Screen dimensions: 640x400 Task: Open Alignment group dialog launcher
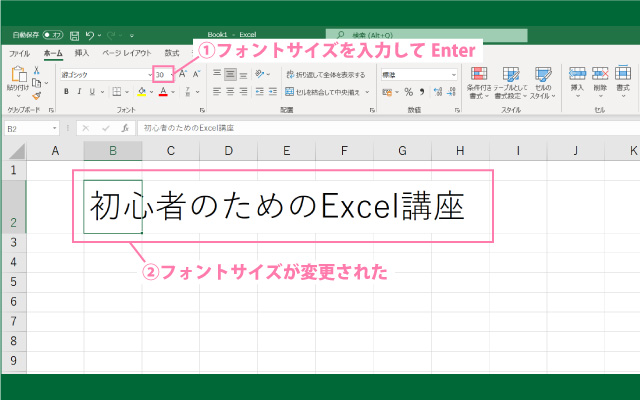[372, 110]
